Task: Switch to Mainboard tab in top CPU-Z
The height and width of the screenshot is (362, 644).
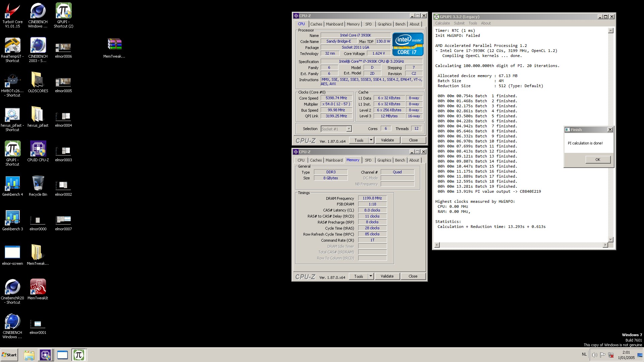Action: [x=334, y=24]
